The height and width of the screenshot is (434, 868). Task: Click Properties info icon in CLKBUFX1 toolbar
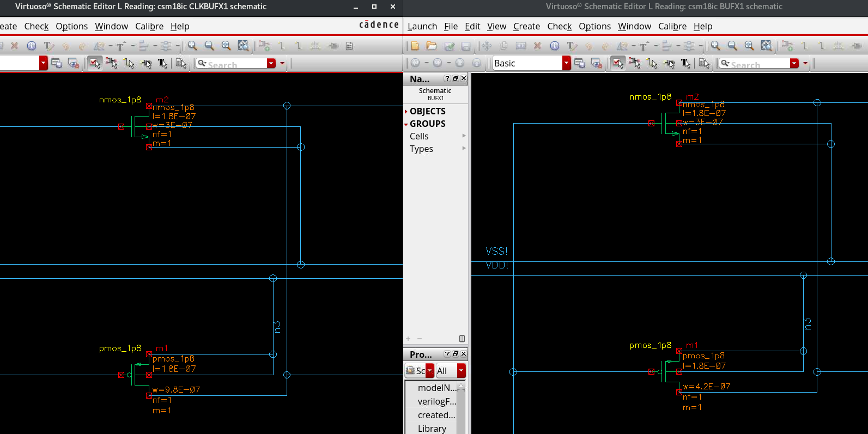32,46
